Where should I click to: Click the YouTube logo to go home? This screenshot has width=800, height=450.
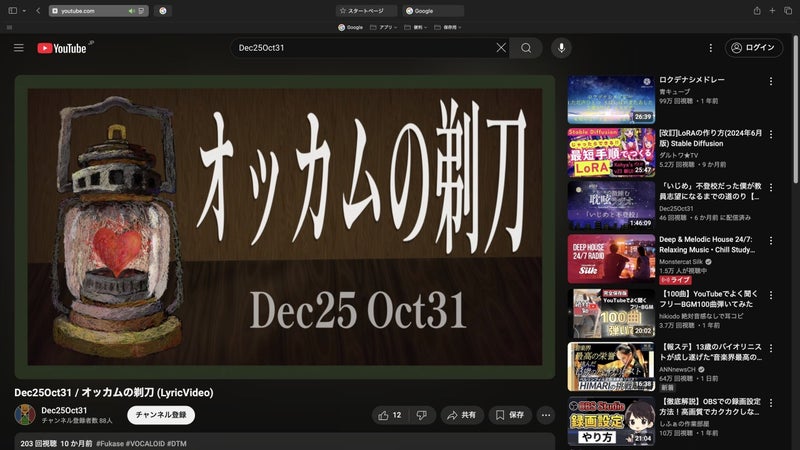[62, 48]
